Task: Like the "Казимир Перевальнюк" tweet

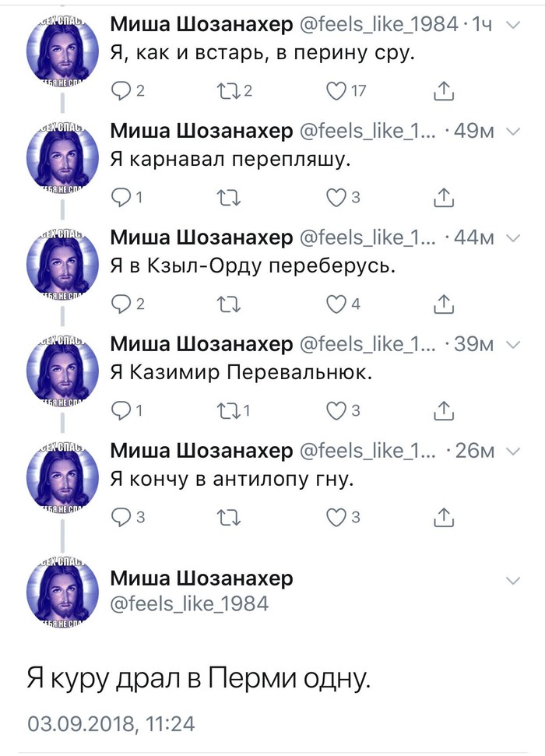Action: [336, 410]
